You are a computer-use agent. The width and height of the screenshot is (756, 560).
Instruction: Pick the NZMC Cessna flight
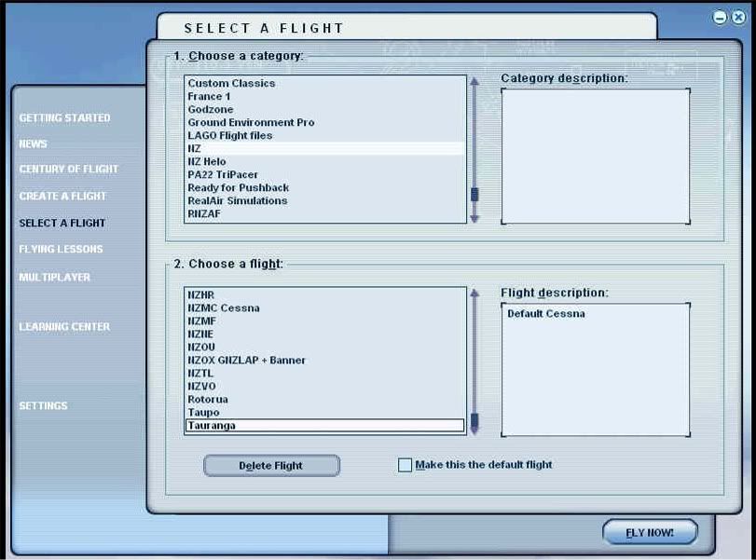click(224, 308)
